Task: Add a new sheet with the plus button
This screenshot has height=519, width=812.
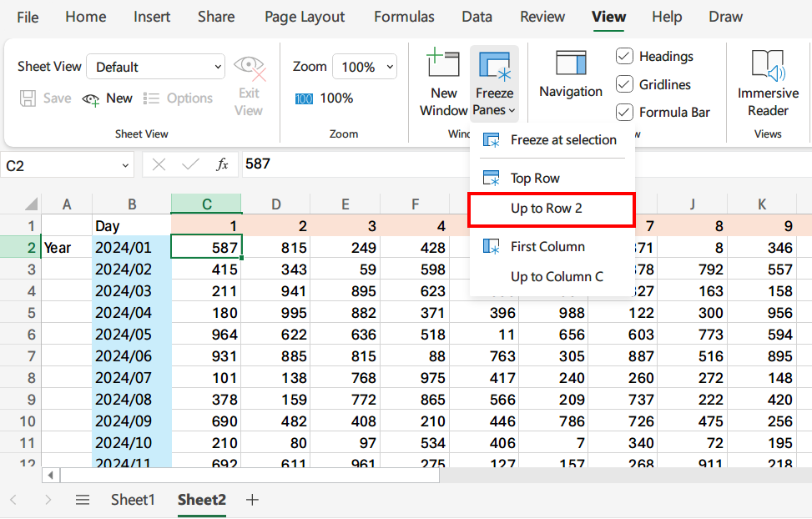Action: click(251, 500)
